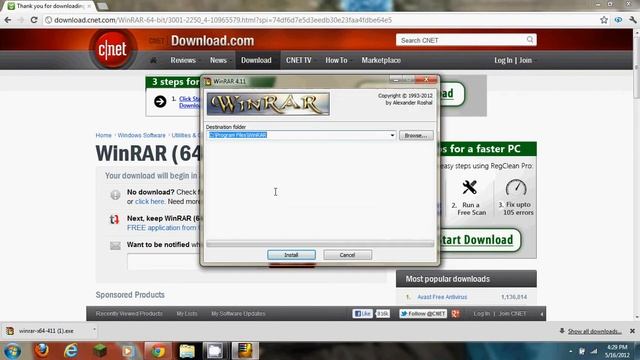This screenshot has height=360, width=640.
Task: Close the Chrome downloads bar
Action: click(632, 331)
